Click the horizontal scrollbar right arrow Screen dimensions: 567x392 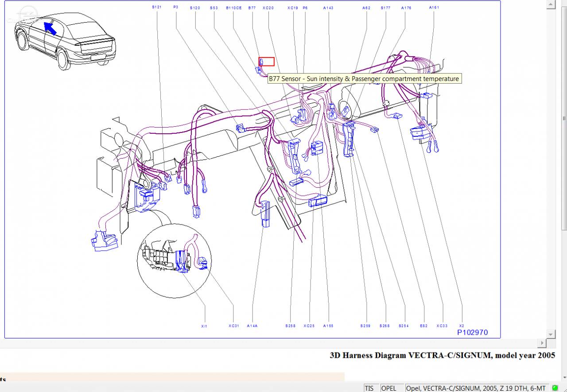coord(542,343)
